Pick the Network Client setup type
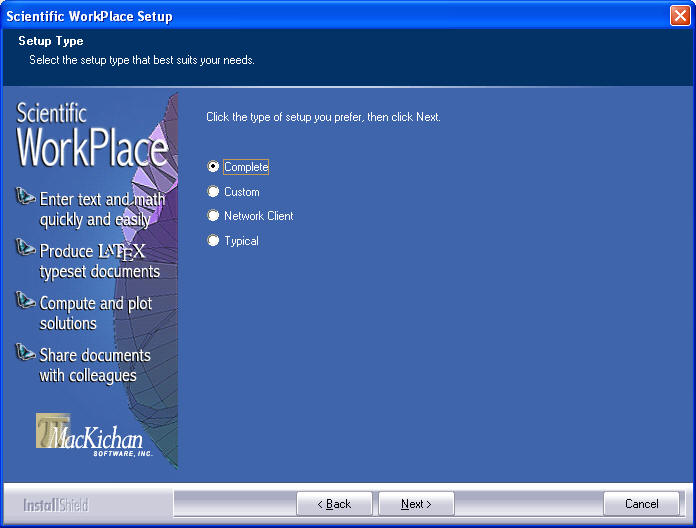The height and width of the screenshot is (528, 696). pyautogui.click(x=213, y=216)
